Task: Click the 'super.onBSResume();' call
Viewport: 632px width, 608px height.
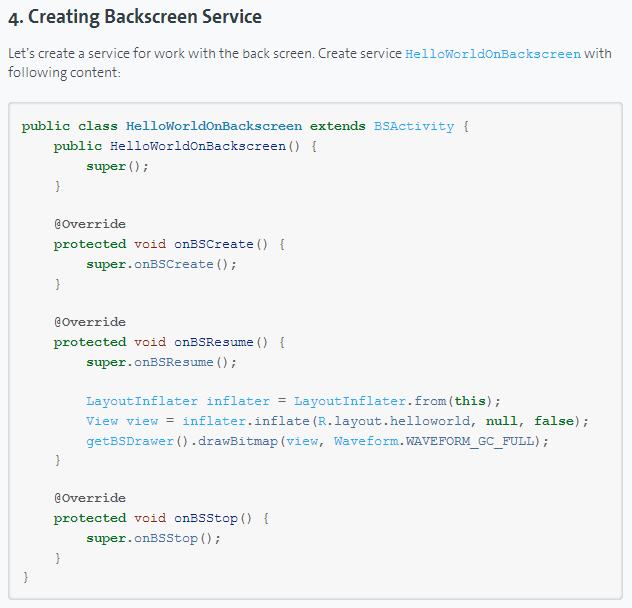Action: pos(161,362)
